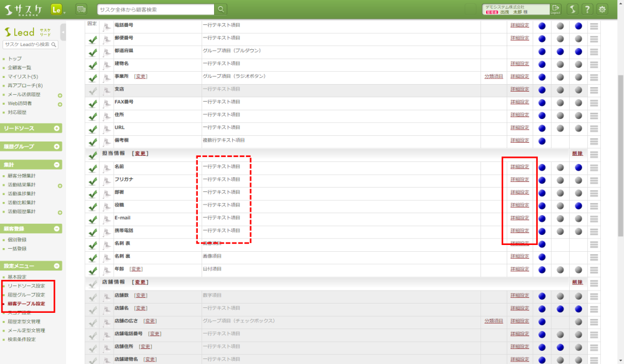624x364 pixels.
Task: Collapse the 集計 sidebar section
Action: click(x=57, y=165)
